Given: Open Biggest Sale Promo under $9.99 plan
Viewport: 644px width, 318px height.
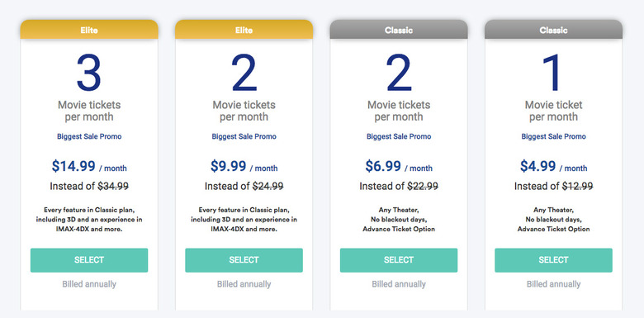Looking at the screenshot, I should (244, 136).
